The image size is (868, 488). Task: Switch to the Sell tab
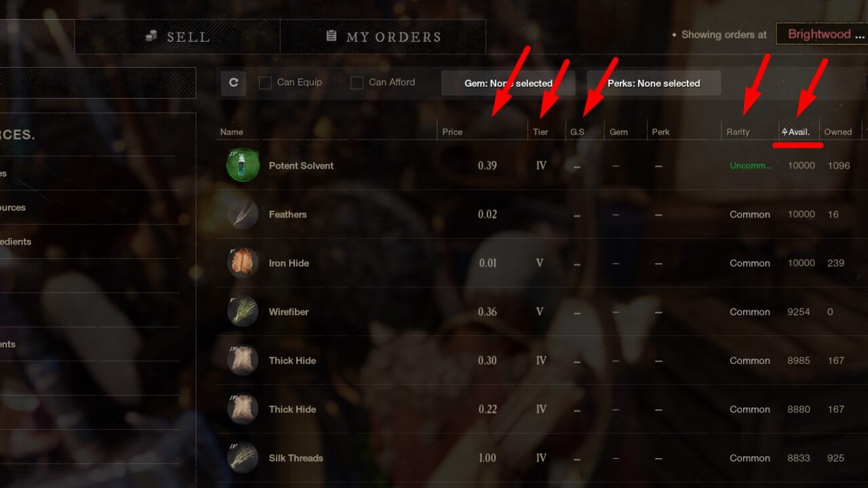tap(178, 37)
